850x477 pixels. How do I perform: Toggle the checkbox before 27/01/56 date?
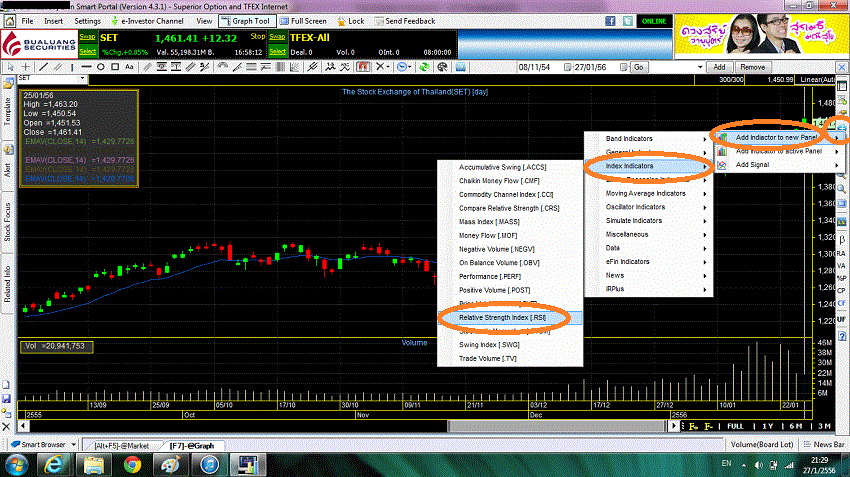[567, 67]
